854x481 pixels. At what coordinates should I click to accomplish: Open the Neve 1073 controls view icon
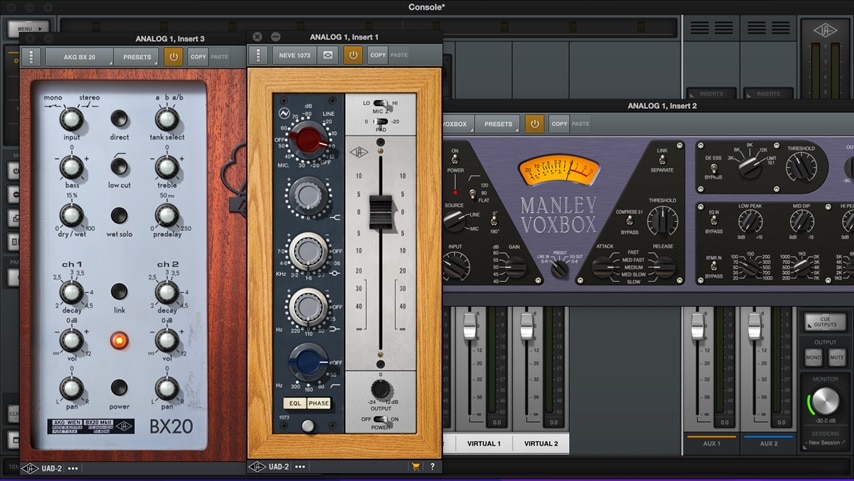point(327,55)
